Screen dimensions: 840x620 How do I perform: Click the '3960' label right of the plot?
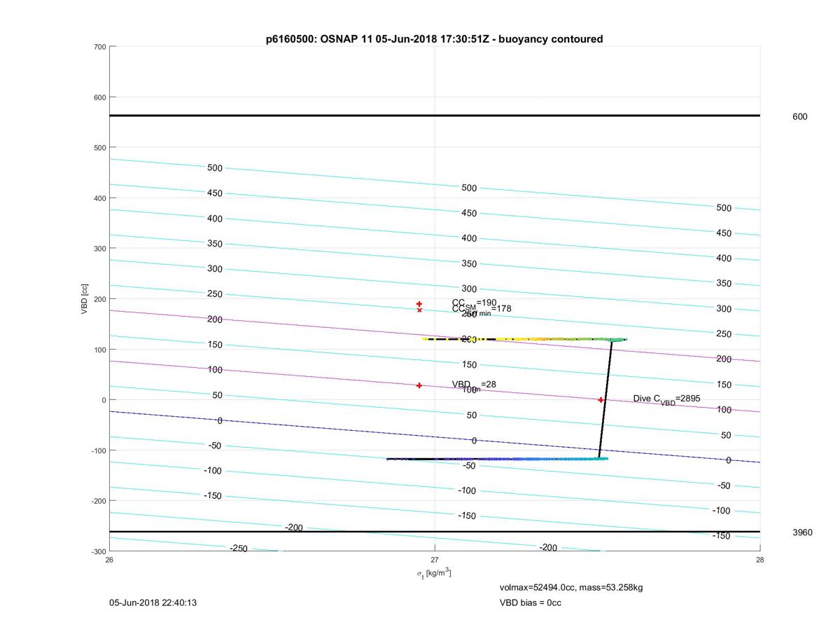(x=802, y=532)
